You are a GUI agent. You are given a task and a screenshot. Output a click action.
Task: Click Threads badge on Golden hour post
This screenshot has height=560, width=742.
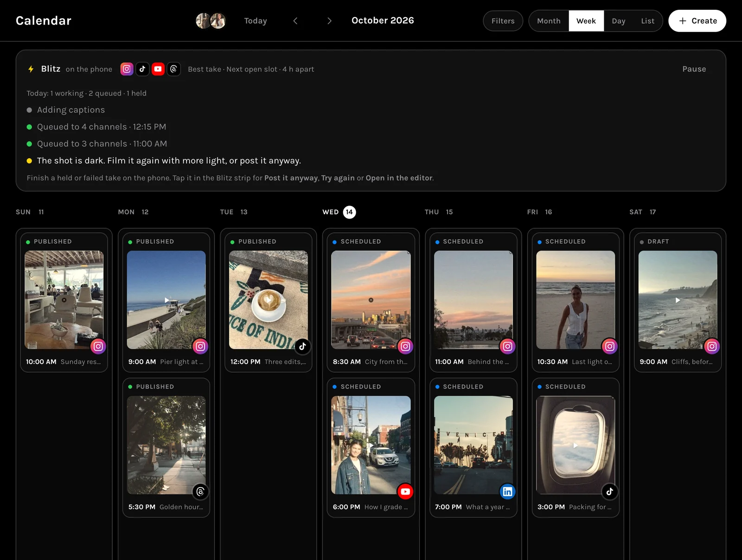[x=200, y=491]
